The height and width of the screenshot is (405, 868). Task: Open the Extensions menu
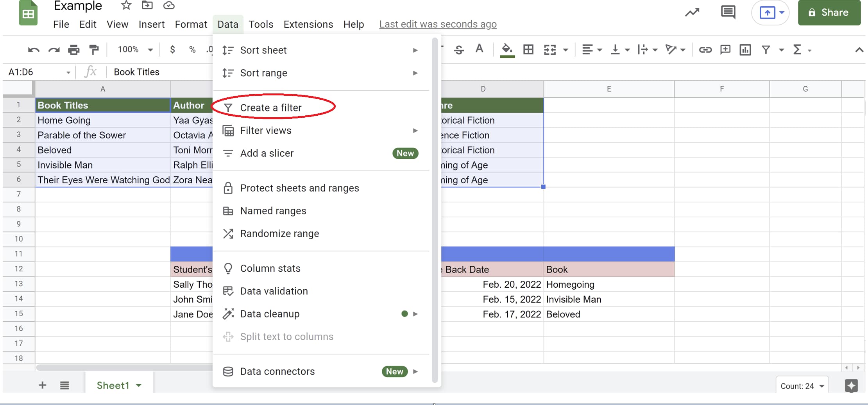point(308,24)
